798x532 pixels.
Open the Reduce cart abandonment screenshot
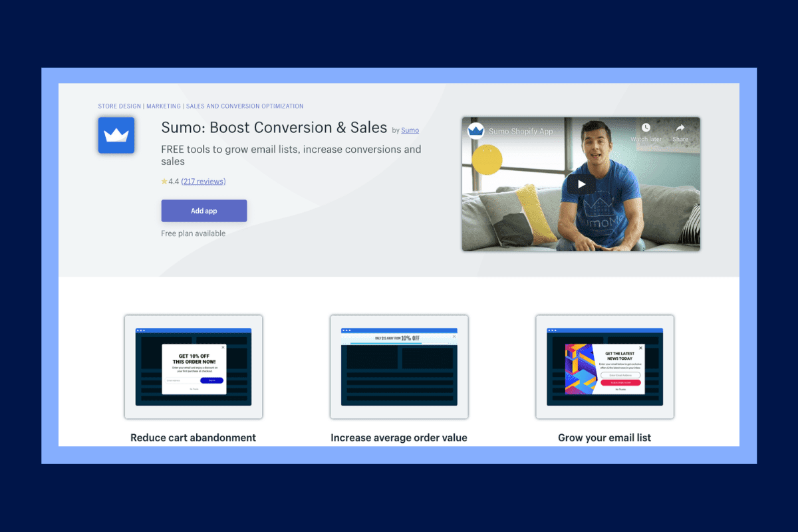coord(194,367)
